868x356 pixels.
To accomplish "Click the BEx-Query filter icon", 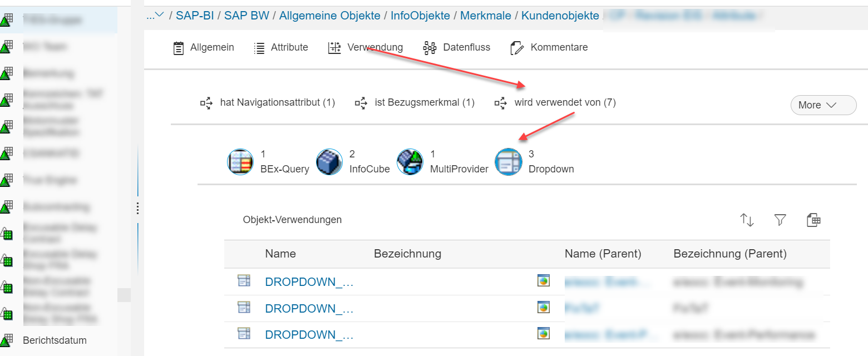I will (x=240, y=162).
